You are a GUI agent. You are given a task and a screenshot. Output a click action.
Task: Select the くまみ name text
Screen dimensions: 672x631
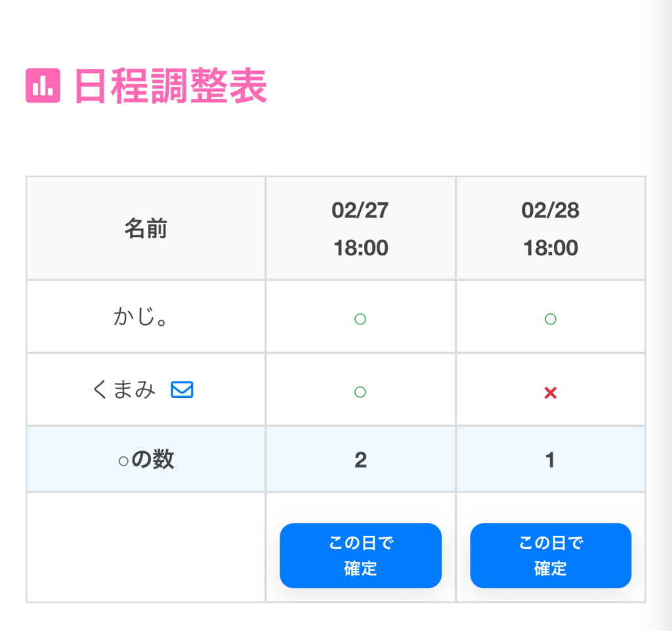tap(125, 390)
